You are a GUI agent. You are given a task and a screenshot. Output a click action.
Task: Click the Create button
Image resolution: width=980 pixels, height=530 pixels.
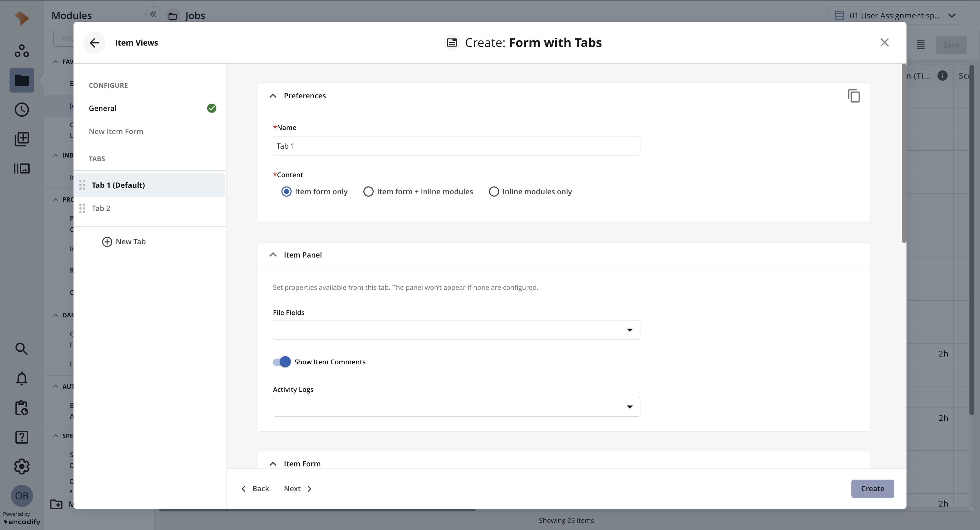872,489
